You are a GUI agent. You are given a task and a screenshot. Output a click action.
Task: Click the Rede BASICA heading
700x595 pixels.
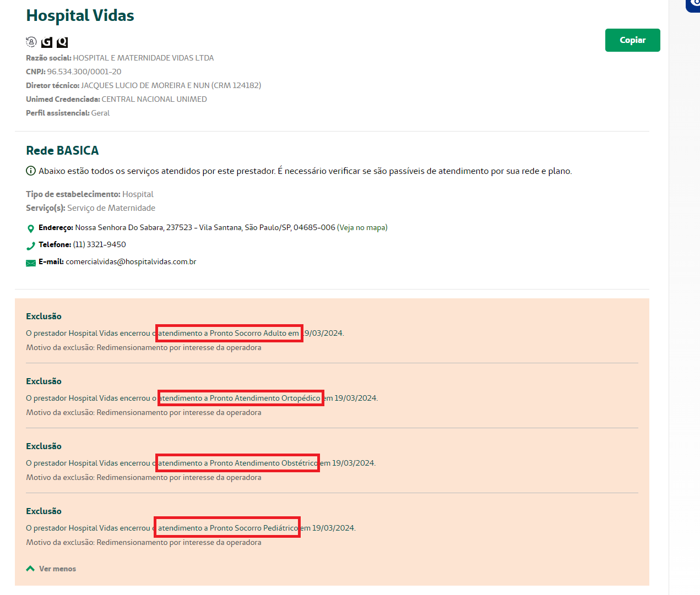(62, 150)
